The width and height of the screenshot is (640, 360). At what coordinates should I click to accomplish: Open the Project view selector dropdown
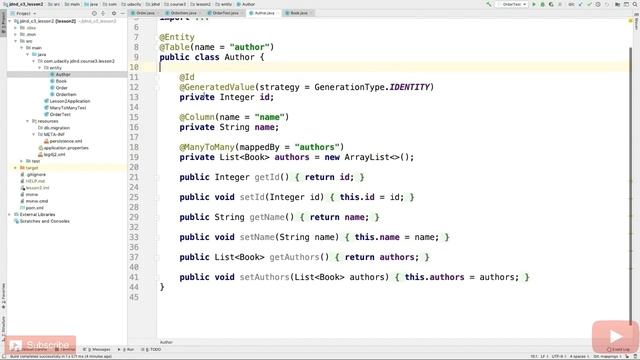(24, 13)
